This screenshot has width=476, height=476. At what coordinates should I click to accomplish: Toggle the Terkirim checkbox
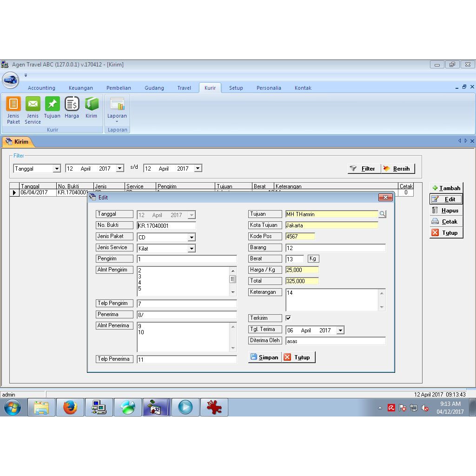click(x=288, y=318)
